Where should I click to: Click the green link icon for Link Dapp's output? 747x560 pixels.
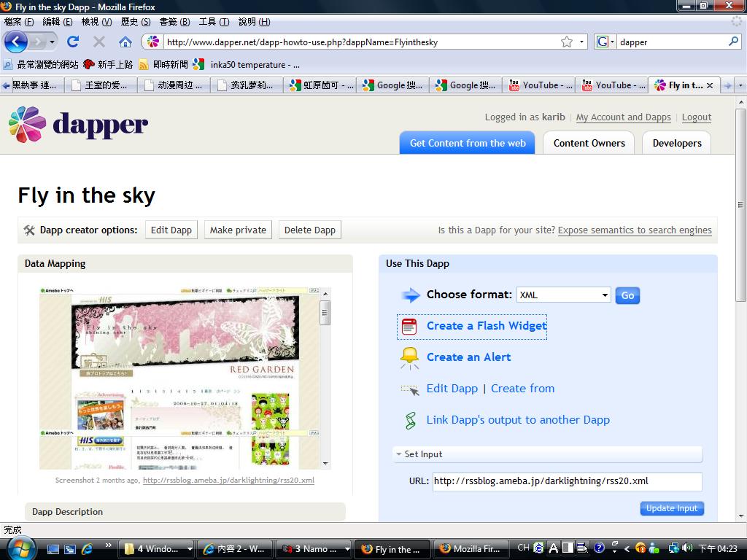click(x=410, y=421)
